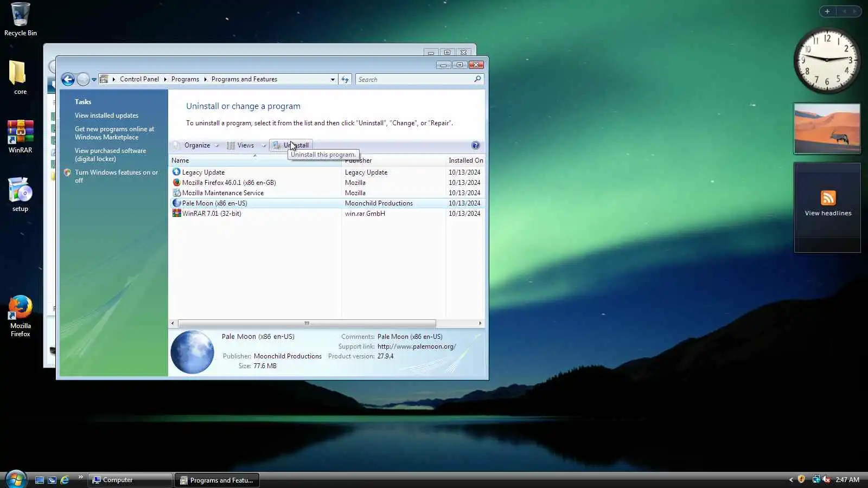Expand the Quick Launch overflow chevron
Viewport: 868px width, 488px height.
[80, 477]
